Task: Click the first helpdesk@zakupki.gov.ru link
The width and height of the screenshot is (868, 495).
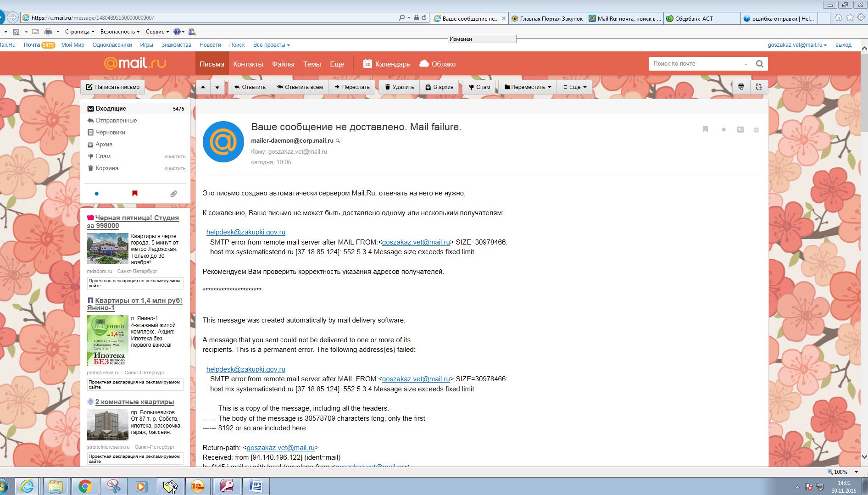Action: (x=246, y=232)
